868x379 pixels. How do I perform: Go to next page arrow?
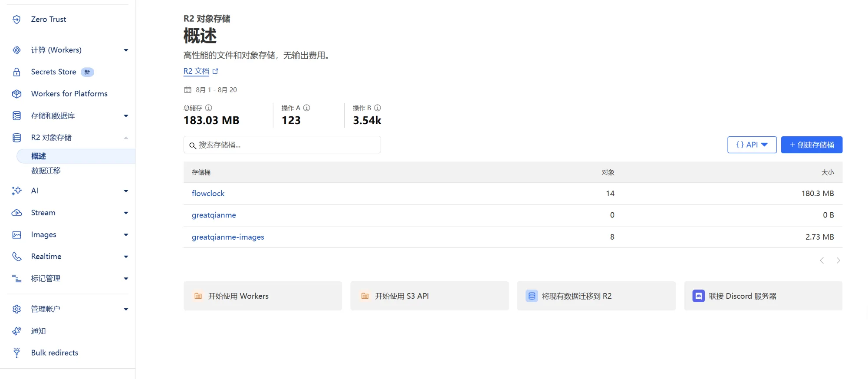click(838, 260)
